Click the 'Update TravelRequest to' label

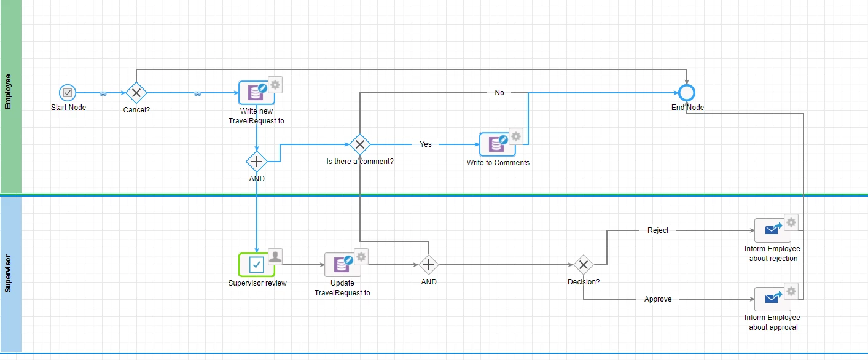[x=342, y=288]
